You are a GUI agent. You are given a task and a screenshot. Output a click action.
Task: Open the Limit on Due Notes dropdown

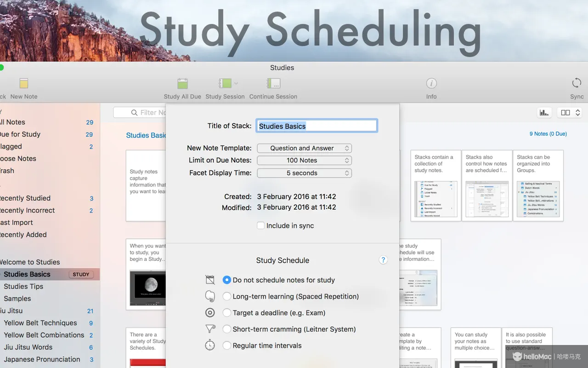tap(304, 160)
